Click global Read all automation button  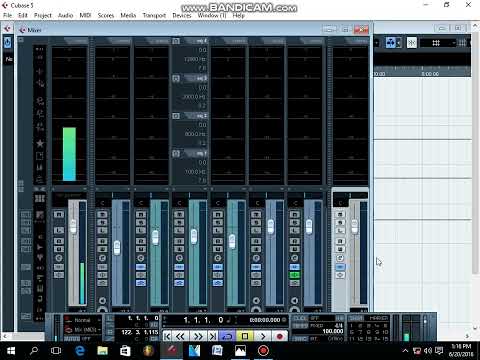tap(26, 241)
